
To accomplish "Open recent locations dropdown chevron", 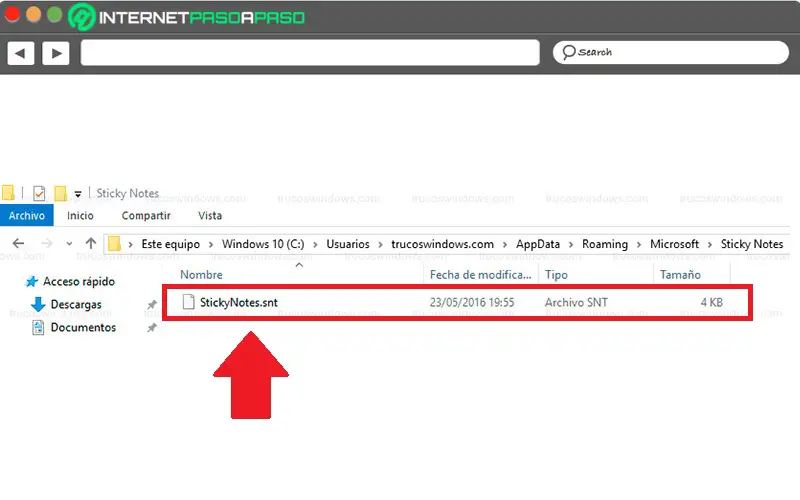I will click(69, 244).
